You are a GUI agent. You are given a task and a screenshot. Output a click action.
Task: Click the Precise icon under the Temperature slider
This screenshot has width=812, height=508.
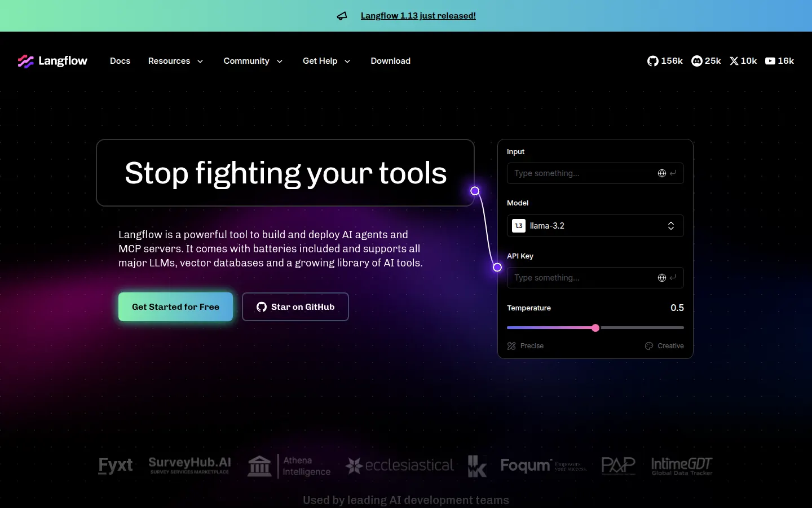511,346
